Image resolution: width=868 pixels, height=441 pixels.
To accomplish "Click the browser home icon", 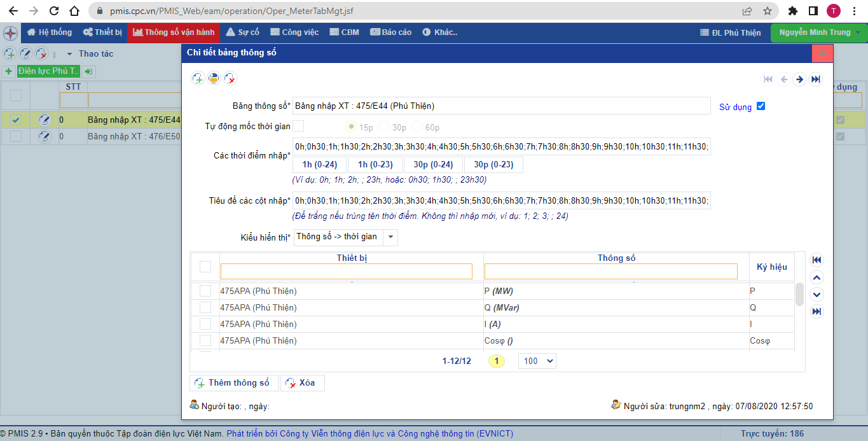I will coord(74,11).
